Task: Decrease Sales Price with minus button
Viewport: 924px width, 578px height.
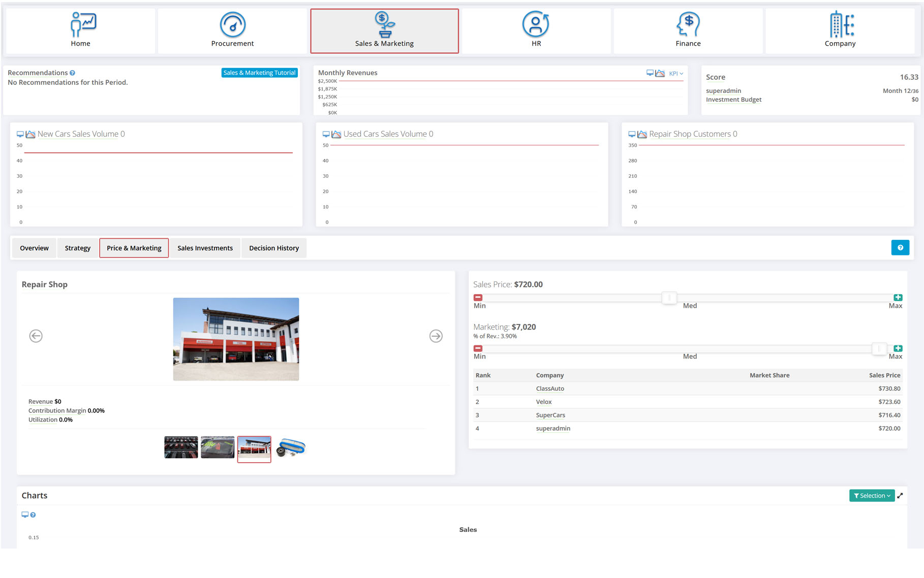Action: (478, 298)
